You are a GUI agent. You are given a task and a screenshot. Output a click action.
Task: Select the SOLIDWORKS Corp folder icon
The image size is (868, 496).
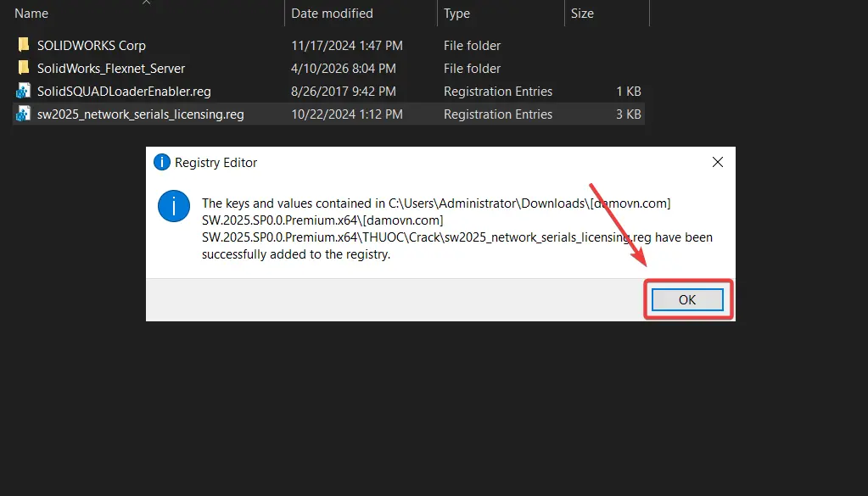[x=23, y=45]
